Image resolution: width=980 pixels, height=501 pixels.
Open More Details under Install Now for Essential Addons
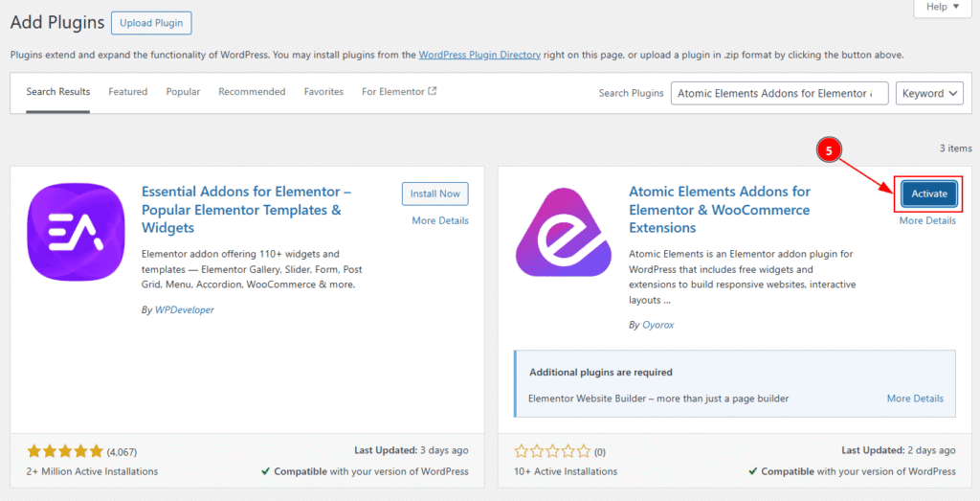click(440, 220)
